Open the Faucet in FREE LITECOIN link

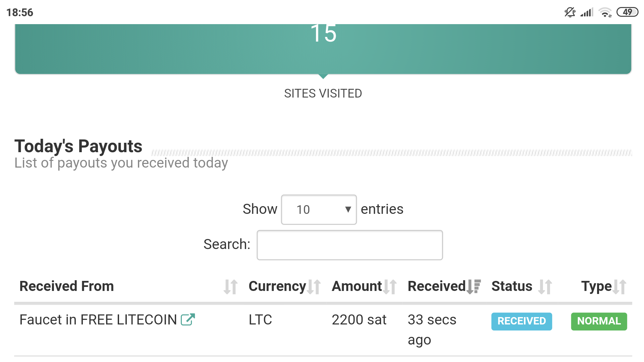[98, 320]
